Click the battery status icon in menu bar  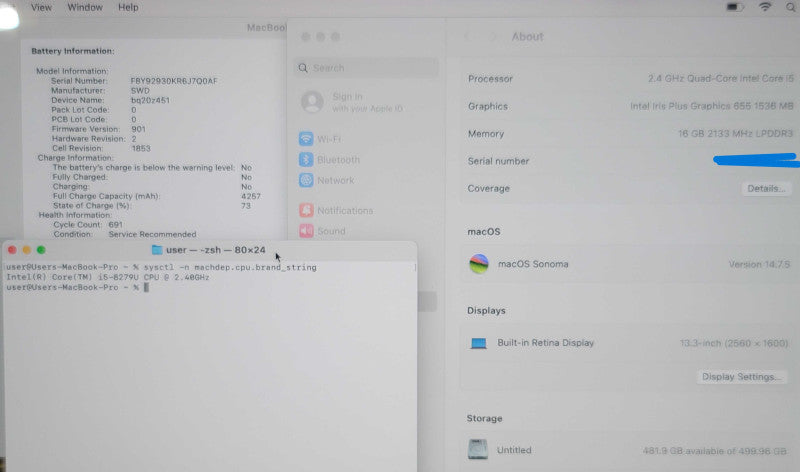click(x=735, y=7)
